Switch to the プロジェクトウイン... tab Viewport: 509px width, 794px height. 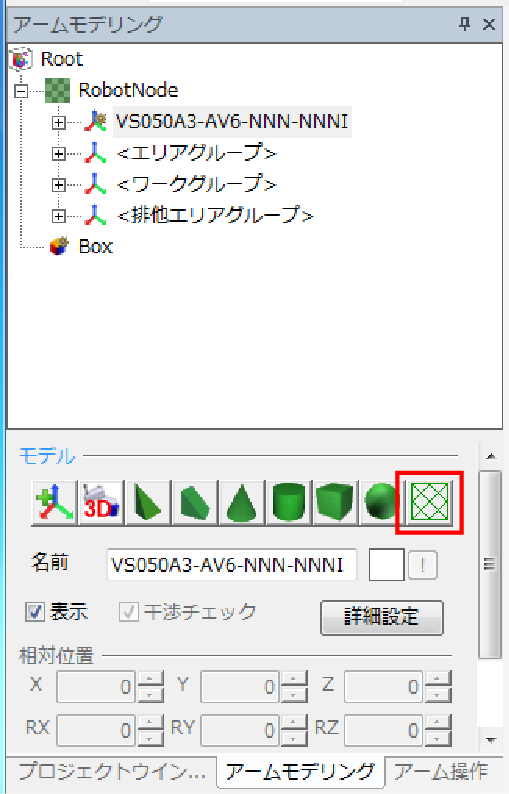pyautogui.click(x=112, y=771)
